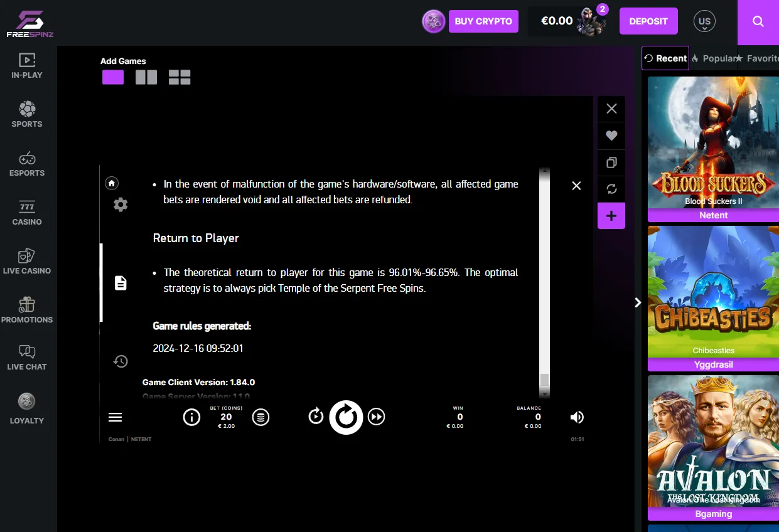This screenshot has width=779, height=532.
Task: Open the Casino section
Action: click(27, 213)
